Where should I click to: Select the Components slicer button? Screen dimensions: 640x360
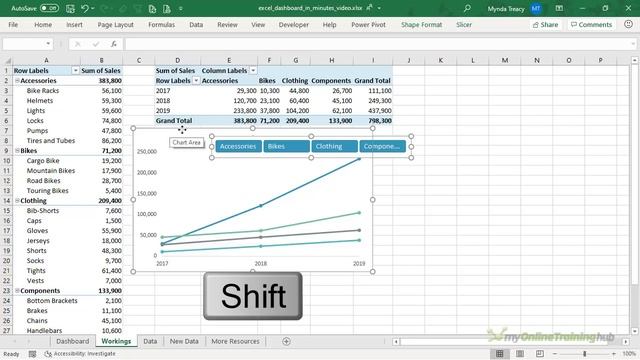point(382,146)
